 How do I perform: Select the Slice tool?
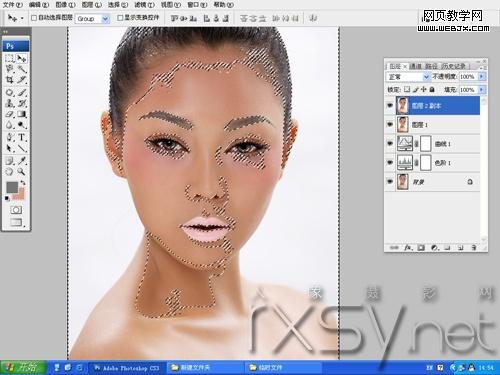[22, 80]
